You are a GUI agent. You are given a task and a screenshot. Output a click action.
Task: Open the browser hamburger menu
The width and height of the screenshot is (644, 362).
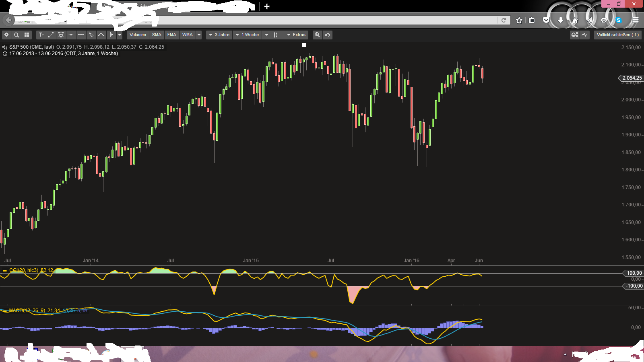[636, 20]
